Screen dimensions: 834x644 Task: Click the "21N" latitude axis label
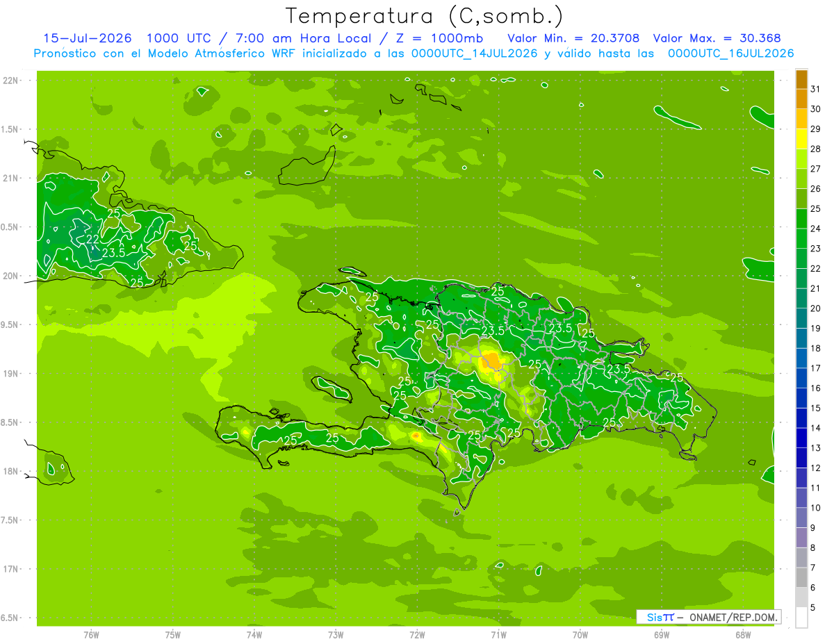tap(12, 179)
